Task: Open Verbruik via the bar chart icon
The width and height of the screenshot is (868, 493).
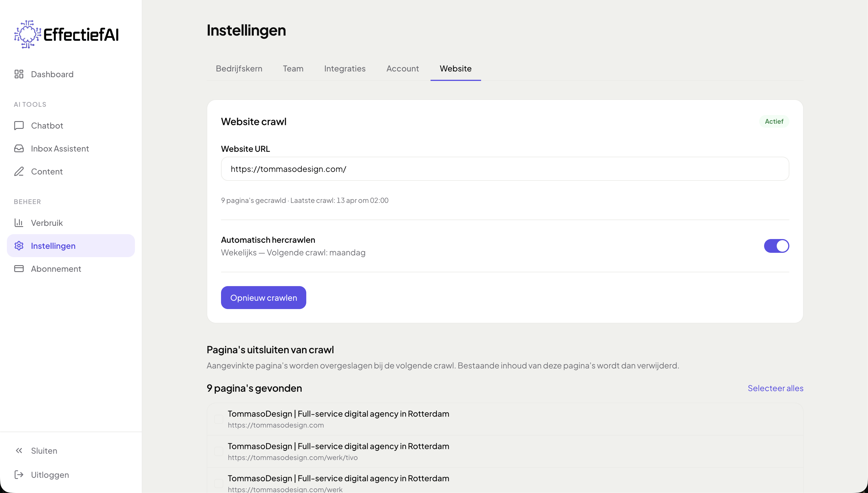Action: click(x=19, y=223)
